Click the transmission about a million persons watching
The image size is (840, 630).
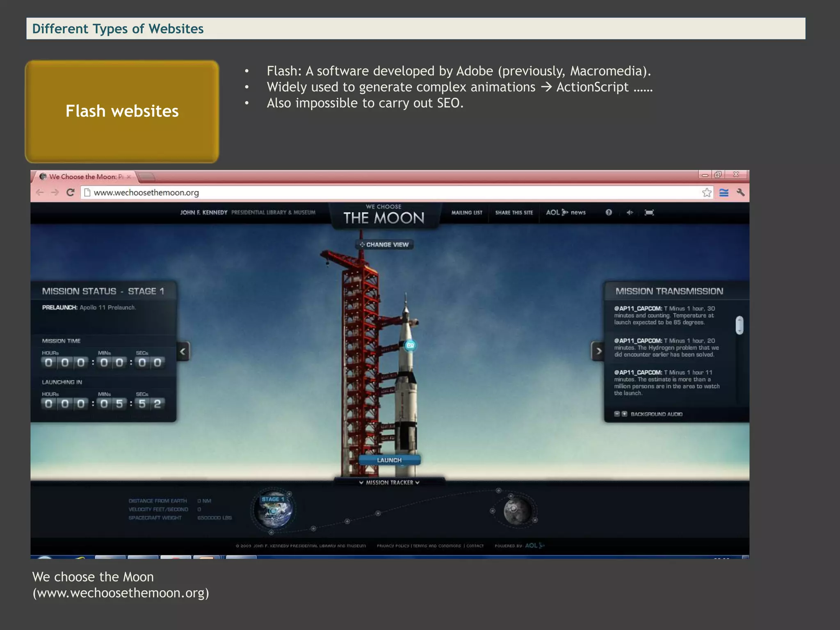[x=667, y=383]
